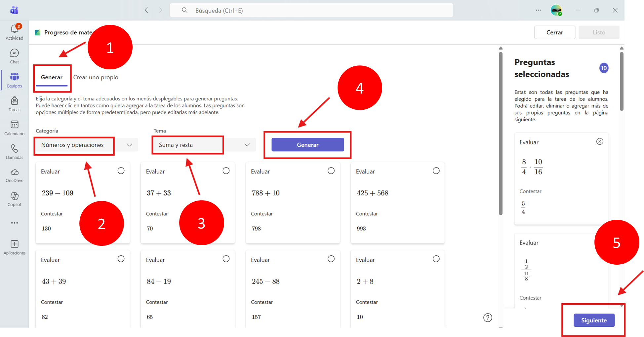
Task: Expand the Categoría dropdown
Action: tap(87, 145)
